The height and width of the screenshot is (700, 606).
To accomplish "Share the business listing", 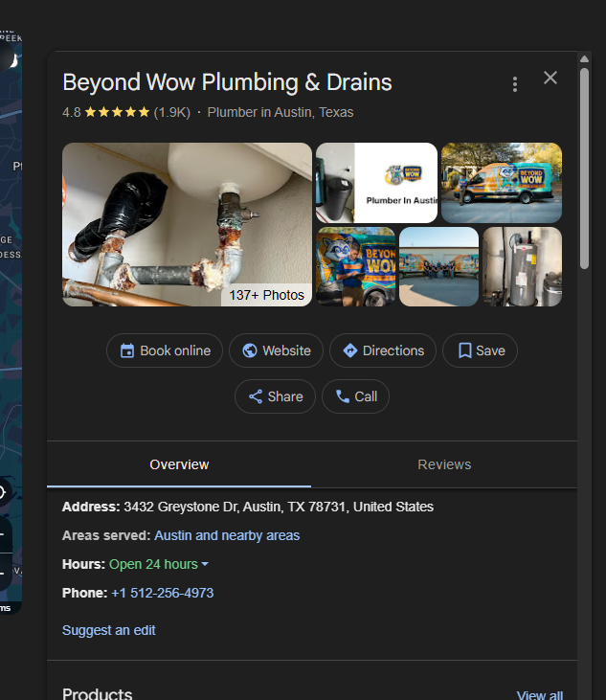I will pyautogui.click(x=276, y=396).
